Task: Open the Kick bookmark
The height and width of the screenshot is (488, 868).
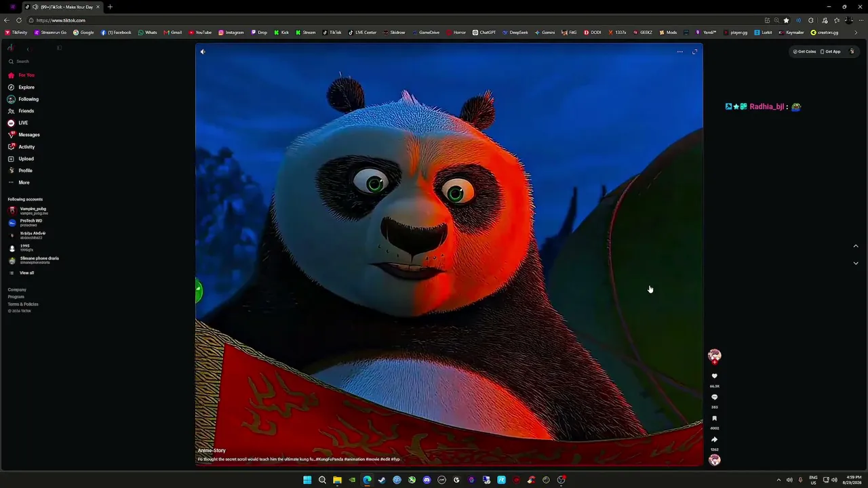Action: [281, 33]
